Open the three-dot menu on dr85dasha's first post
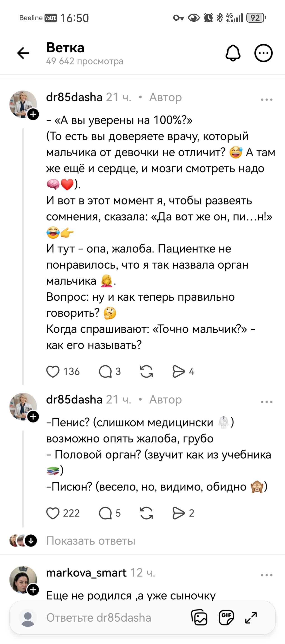 (x=266, y=99)
